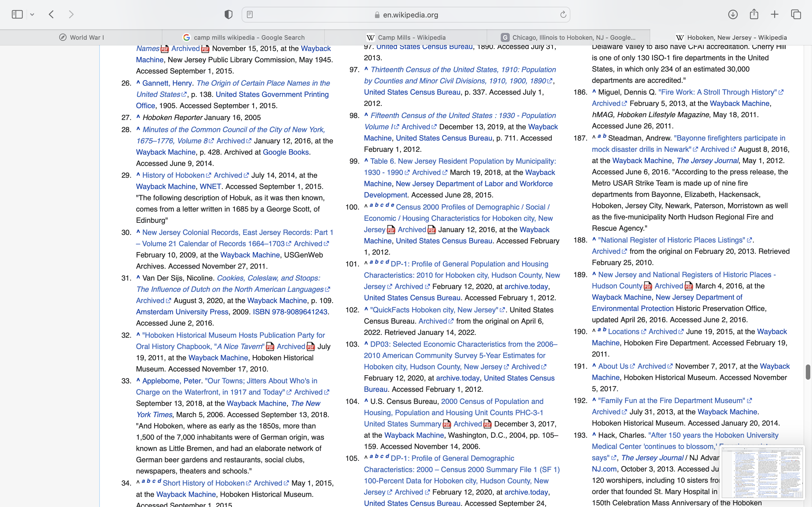
Task: Show the tab overview grid
Action: [x=796, y=14]
